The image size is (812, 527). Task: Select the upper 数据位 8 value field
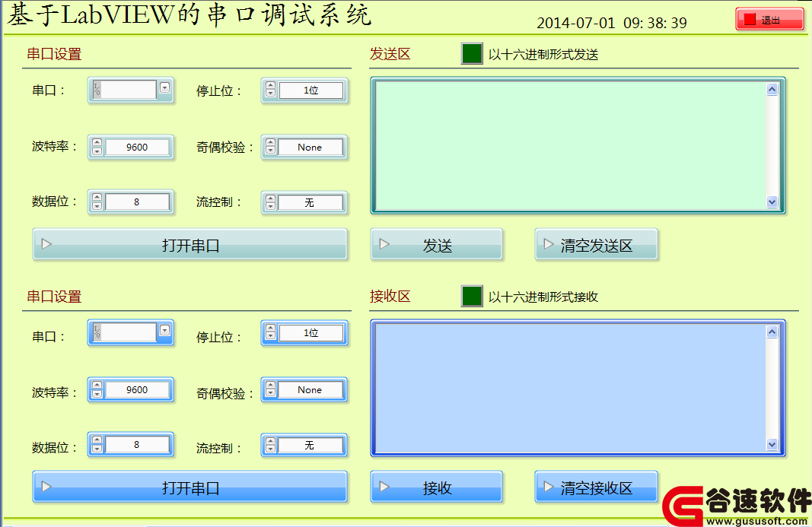pyautogui.click(x=137, y=202)
